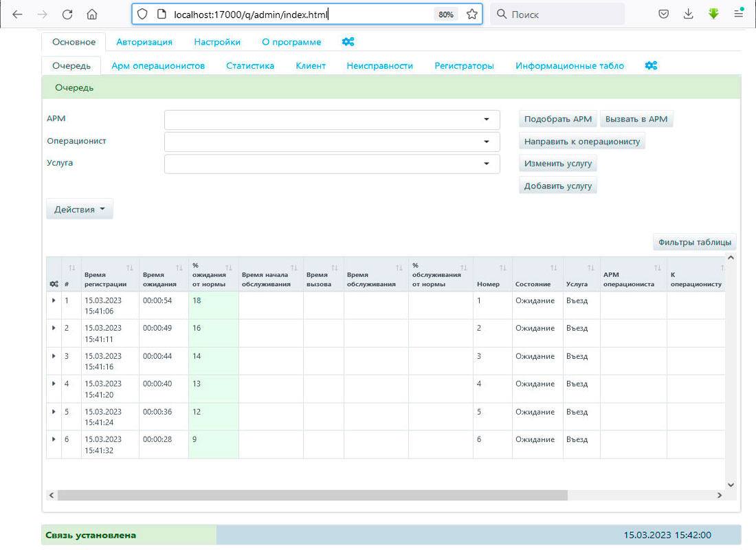Sort table by Услуга column
This screenshot has height=550, width=756.
(591, 268)
